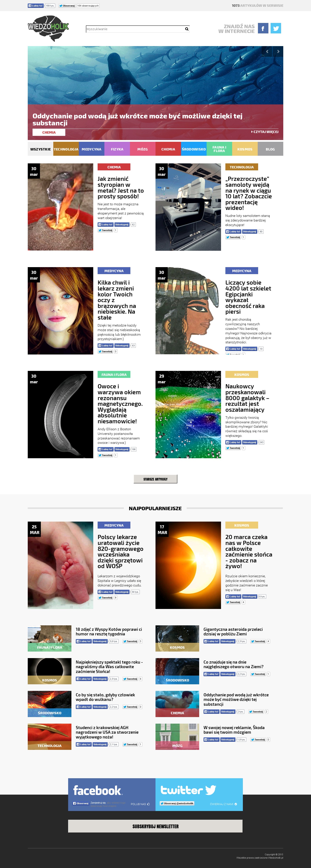The width and height of the screenshot is (311, 868).
Task: Open the Twitter bird icon in header
Action: pos(276,28)
